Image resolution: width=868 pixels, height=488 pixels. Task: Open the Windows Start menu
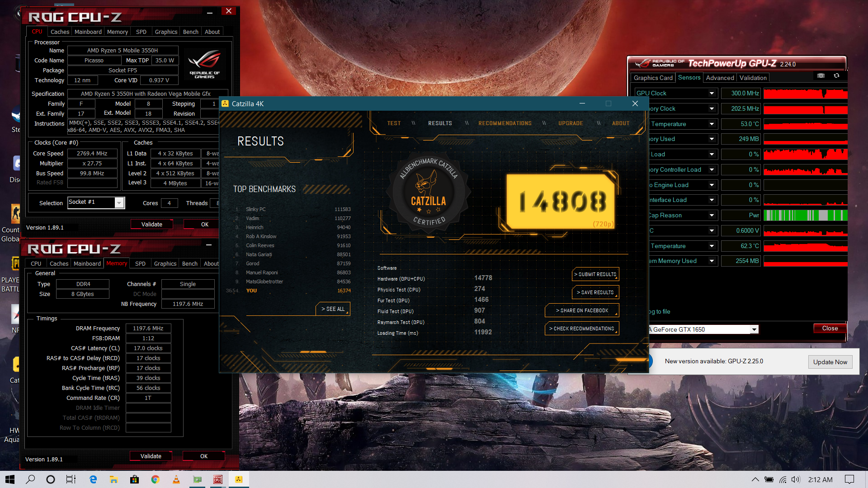(10, 479)
